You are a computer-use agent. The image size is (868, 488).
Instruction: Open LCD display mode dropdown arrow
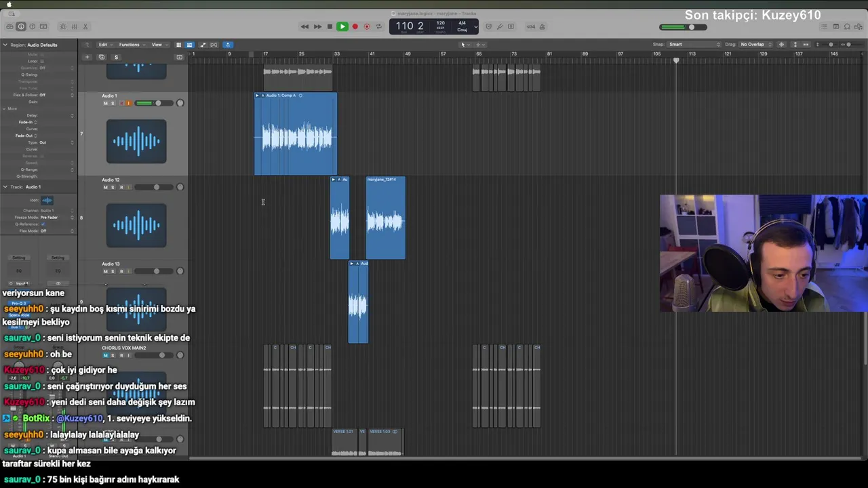point(475,26)
